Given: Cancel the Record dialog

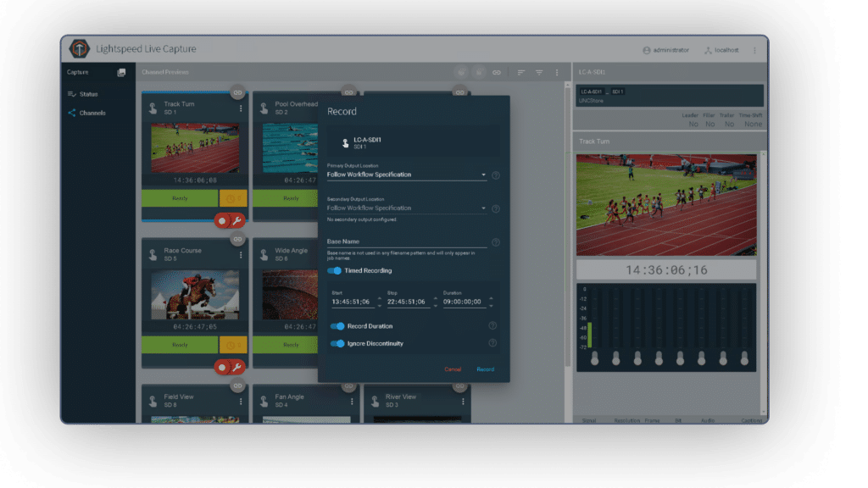Looking at the screenshot, I should [x=452, y=369].
